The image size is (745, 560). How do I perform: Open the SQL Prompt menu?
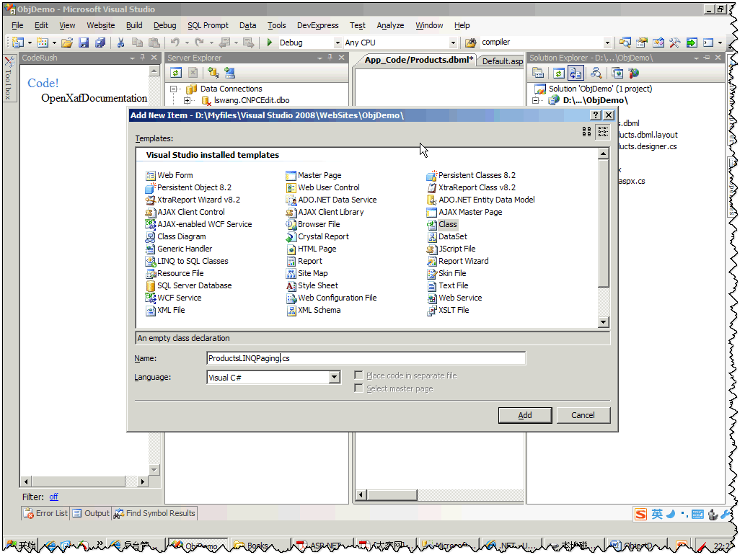(208, 26)
